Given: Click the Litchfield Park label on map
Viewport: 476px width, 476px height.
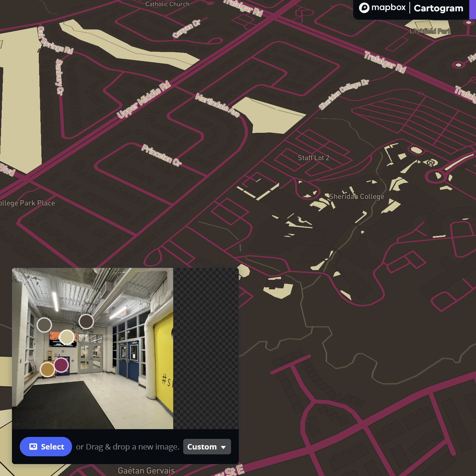Looking at the screenshot, I should pyautogui.click(x=430, y=31).
